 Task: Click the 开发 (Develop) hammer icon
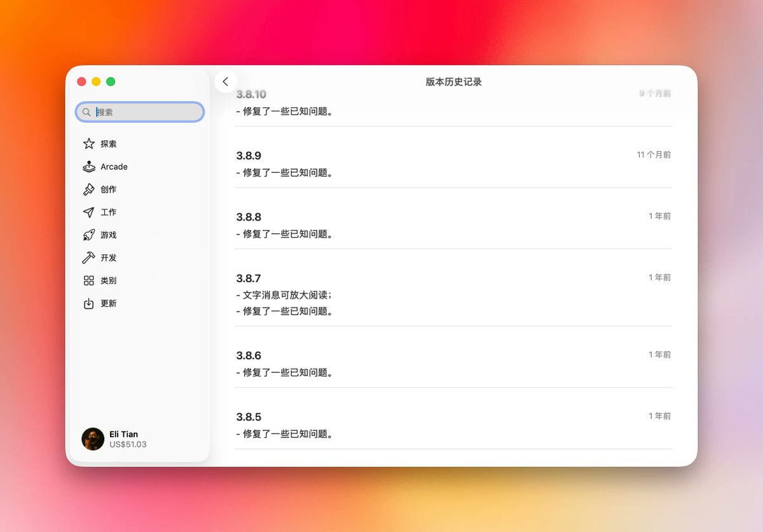(88, 257)
